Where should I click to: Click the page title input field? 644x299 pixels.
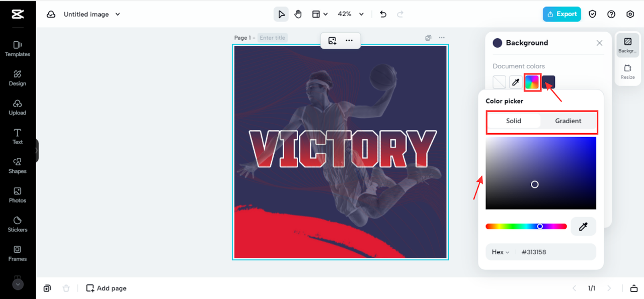pyautogui.click(x=273, y=38)
